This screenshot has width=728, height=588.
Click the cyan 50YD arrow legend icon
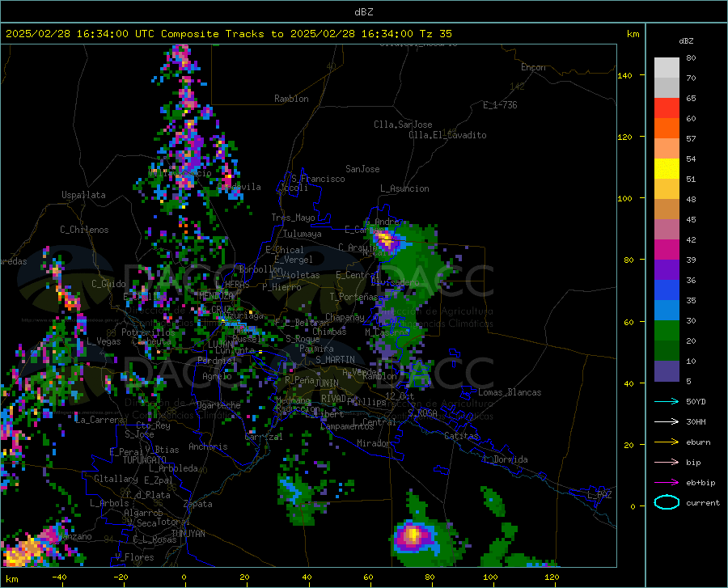[667, 401]
